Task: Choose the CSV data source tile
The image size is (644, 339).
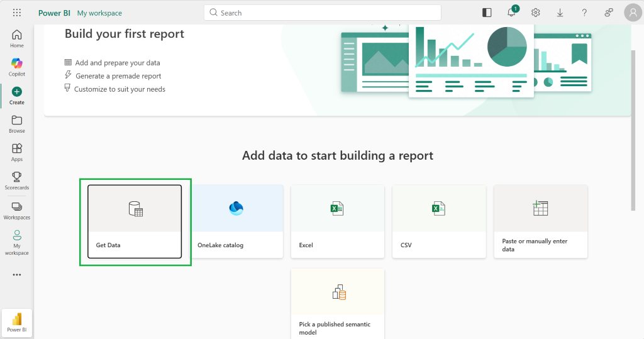Action: (x=439, y=221)
